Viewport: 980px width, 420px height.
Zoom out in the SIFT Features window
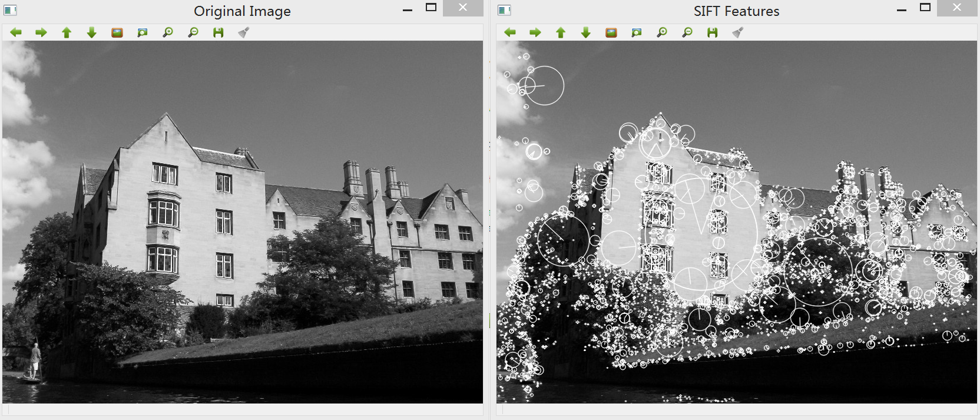tap(687, 32)
